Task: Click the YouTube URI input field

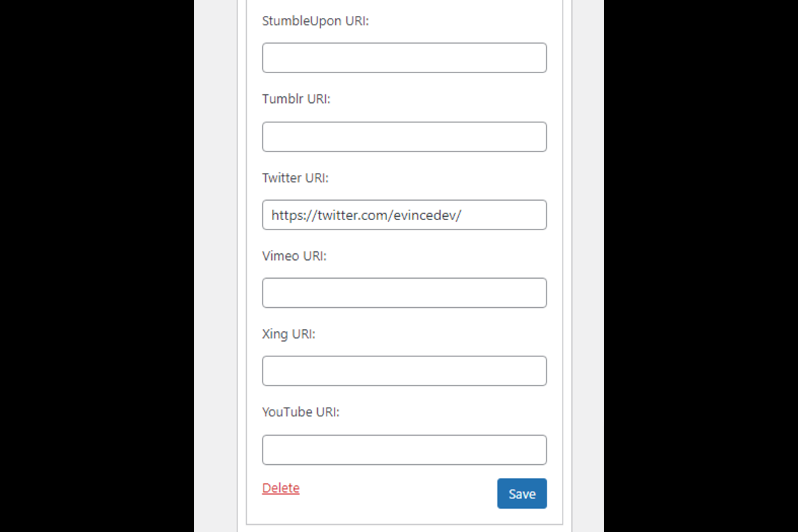Action: tap(404, 450)
